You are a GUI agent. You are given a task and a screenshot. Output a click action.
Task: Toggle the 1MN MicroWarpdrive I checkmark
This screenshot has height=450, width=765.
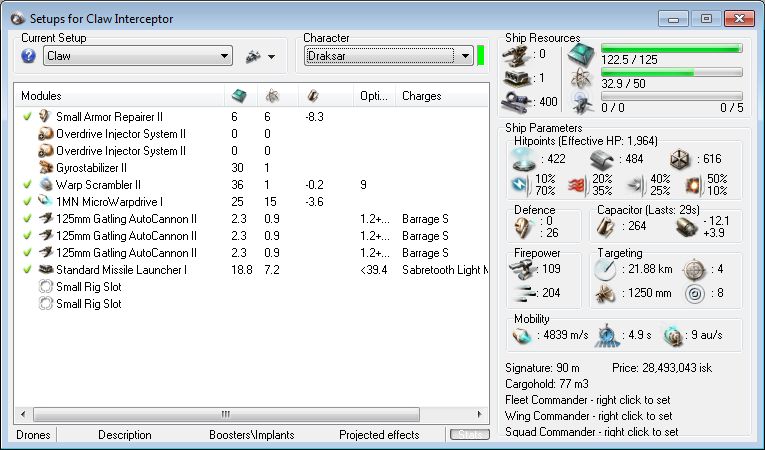27,201
